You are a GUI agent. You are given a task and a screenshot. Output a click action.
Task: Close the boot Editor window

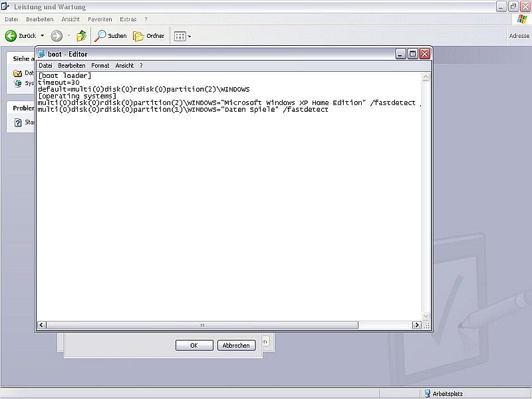click(425, 54)
